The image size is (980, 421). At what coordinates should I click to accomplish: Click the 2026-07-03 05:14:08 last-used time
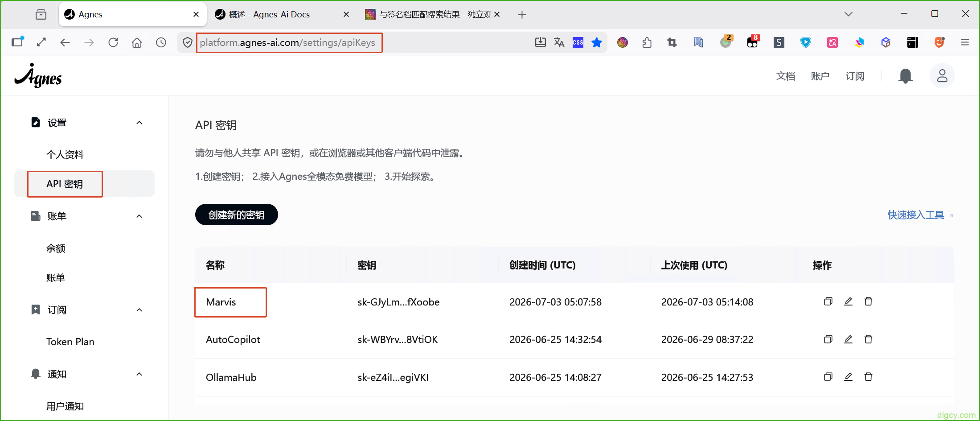click(707, 302)
